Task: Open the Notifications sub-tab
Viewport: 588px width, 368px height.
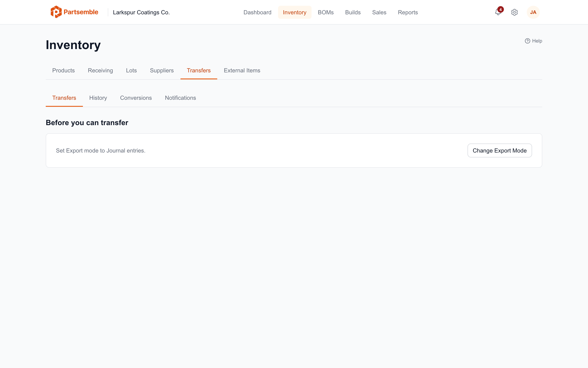Action: click(x=180, y=98)
